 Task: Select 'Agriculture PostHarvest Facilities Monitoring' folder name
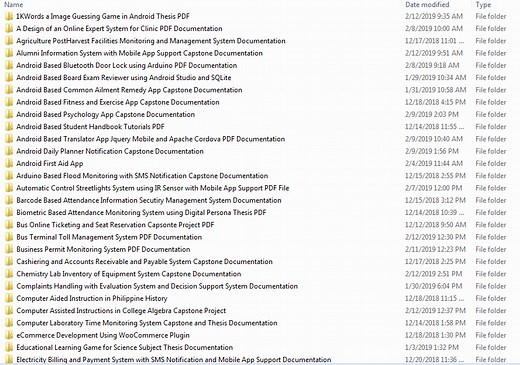click(x=151, y=41)
